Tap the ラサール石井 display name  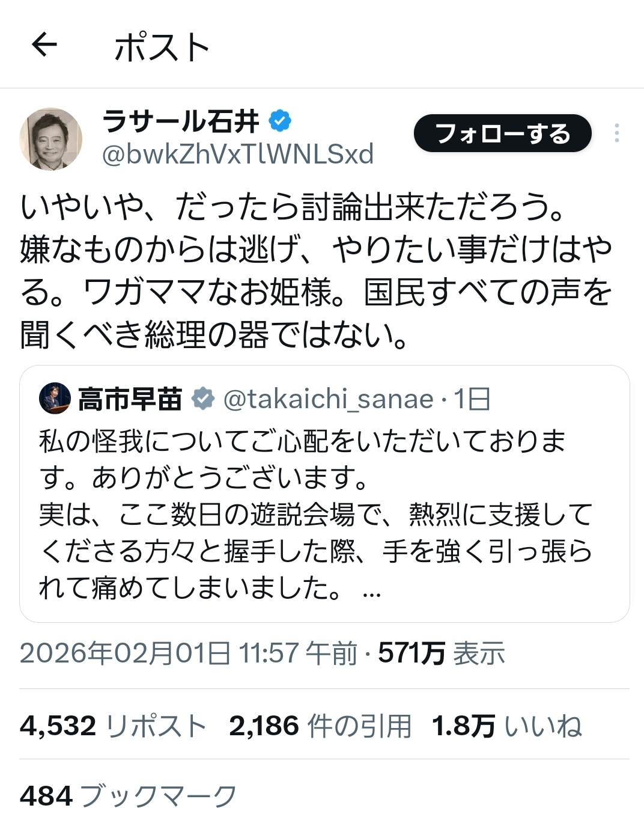coord(181,121)
